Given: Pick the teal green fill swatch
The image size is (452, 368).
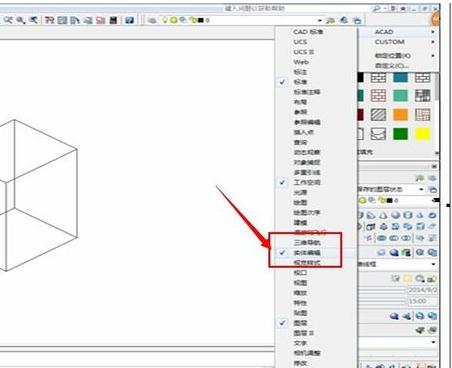Looking at the screenshot, I should tap(400, 96).
